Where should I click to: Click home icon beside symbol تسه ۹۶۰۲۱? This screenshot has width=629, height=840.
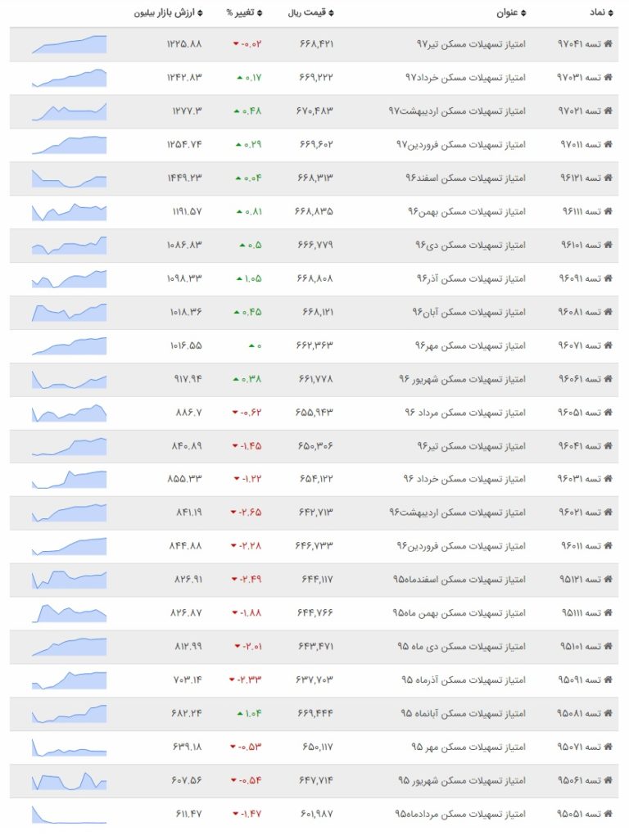608,513
